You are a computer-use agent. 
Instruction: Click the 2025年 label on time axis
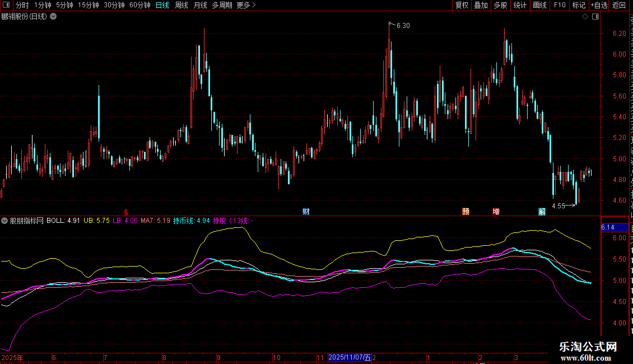(x=12, y=357)
